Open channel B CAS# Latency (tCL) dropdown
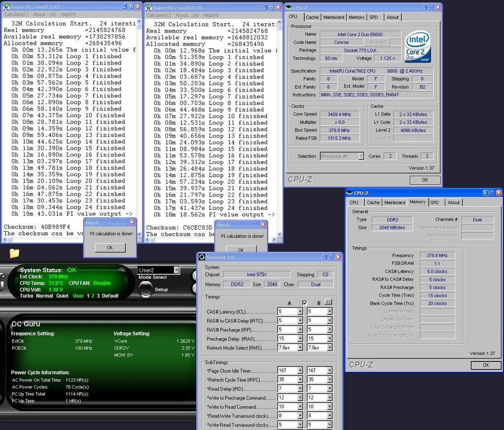The height and width of the screenshot is (430, 504). click(x=329, y=311)
